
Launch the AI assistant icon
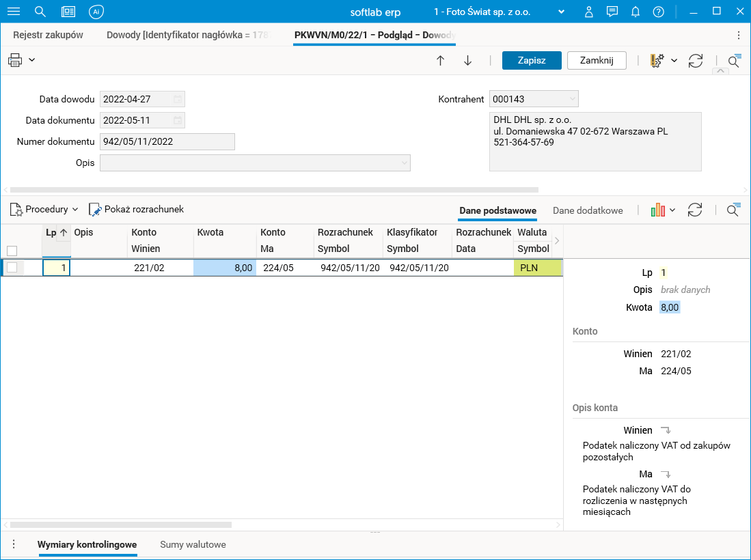tap(96, 12)
